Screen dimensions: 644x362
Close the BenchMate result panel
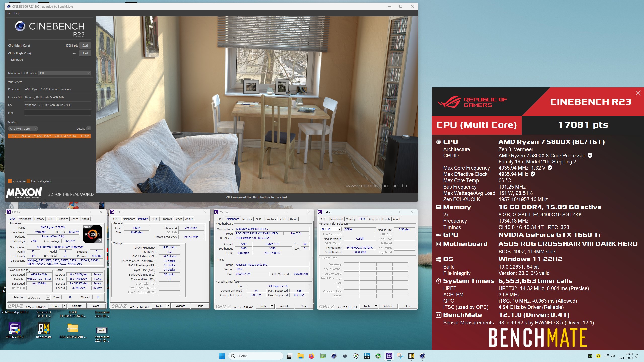(638, 93)
